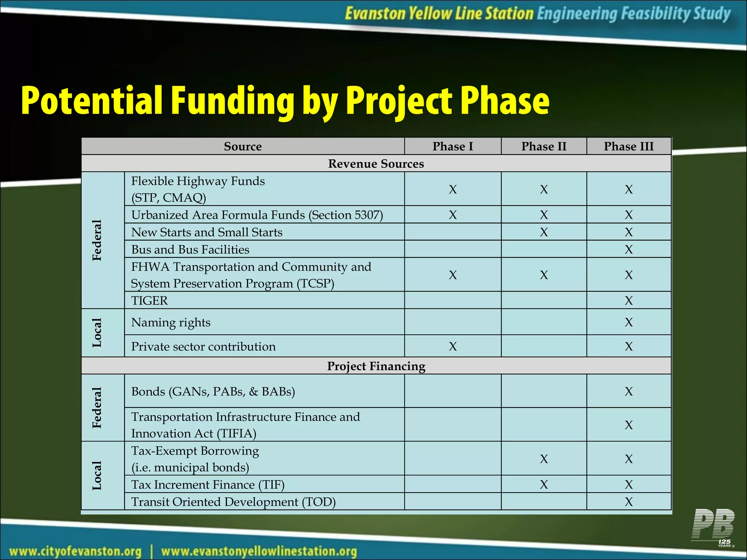Click Private sector contribution Phase I X
This screenshot has width=747, height=560.
pos(453,346)
